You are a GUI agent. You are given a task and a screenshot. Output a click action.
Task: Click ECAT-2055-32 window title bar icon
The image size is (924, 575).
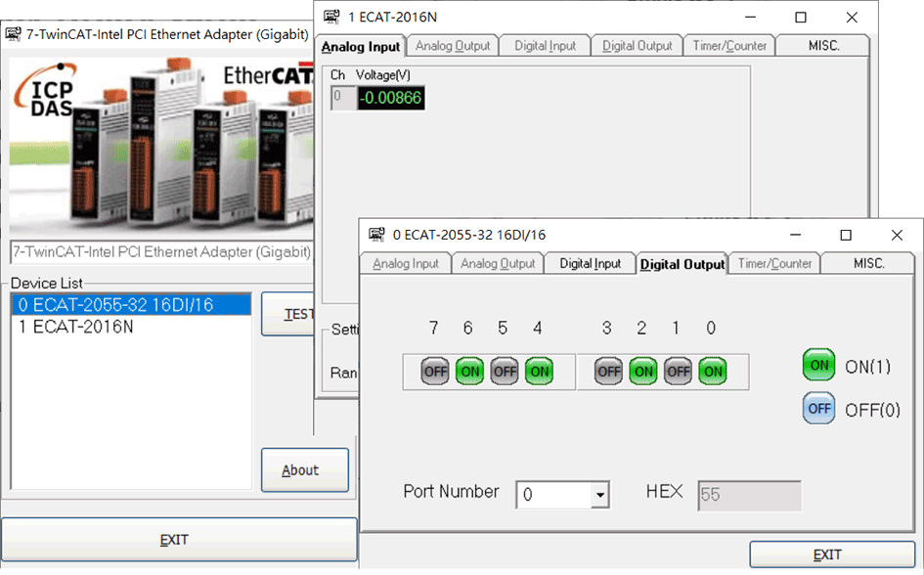[x=376, y=235]
